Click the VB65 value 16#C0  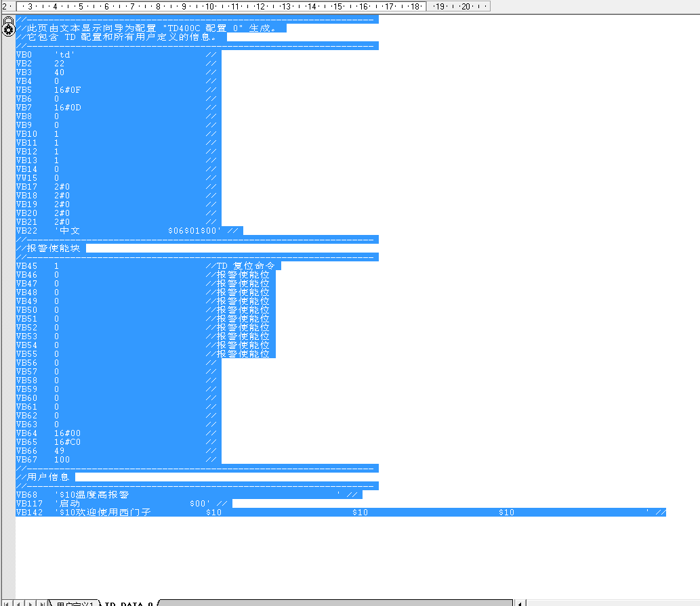67,442
